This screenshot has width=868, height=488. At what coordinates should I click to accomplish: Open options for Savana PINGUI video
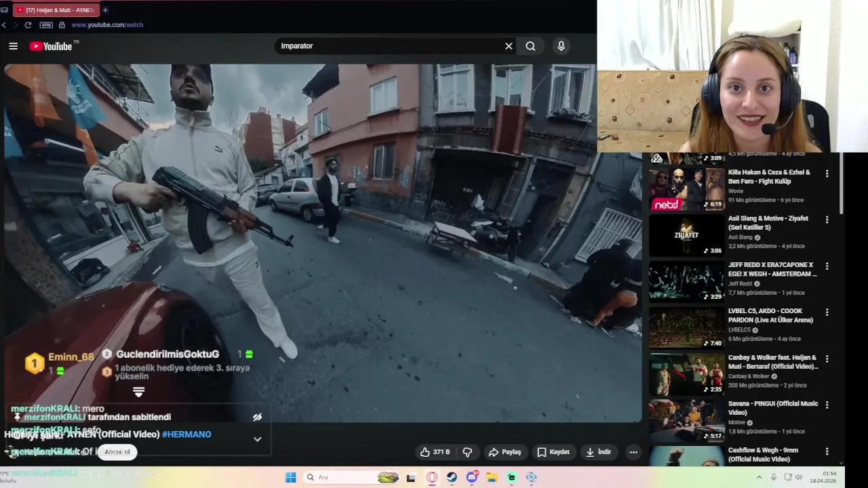click(827, 404)
